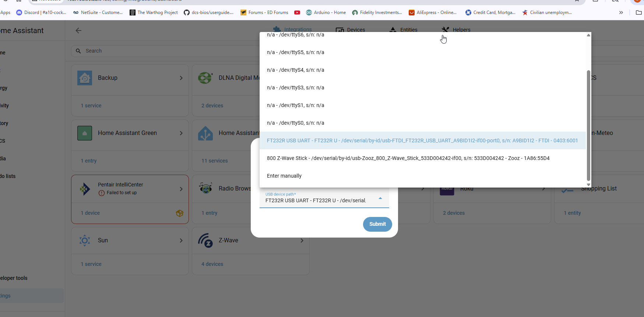
Task: Open the 1 device link under Pentair IntelliCenter
Action: [x=90, y=213]
